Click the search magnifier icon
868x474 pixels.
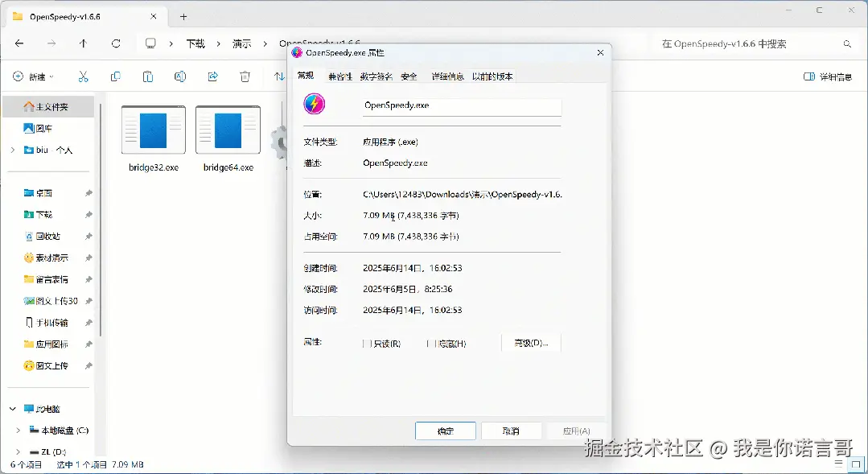tap(847, 43)
